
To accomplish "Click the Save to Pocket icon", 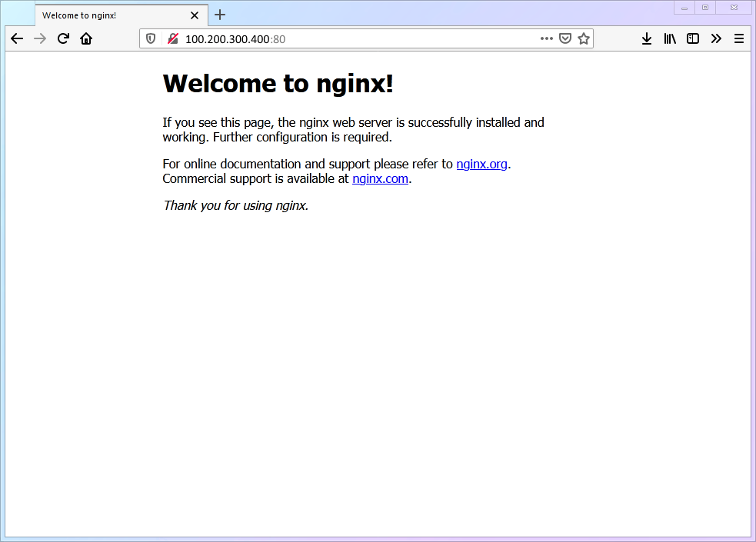I will click(566, 38).
